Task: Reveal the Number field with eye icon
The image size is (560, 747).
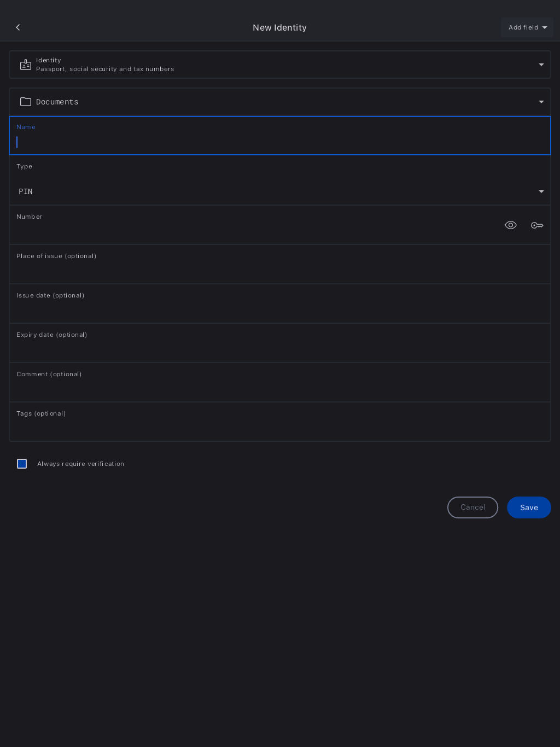Action: click(511, 225)
